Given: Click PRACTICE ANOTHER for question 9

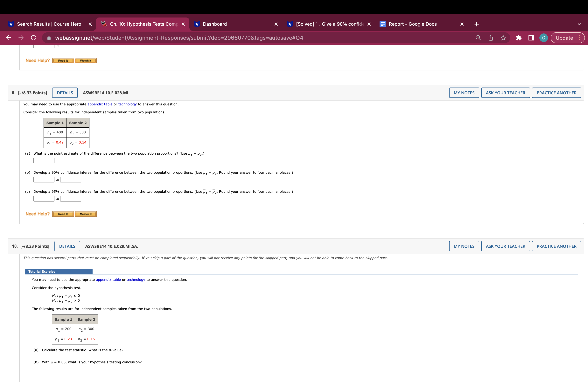Looking at the screenshot, I should pos(556,93).
